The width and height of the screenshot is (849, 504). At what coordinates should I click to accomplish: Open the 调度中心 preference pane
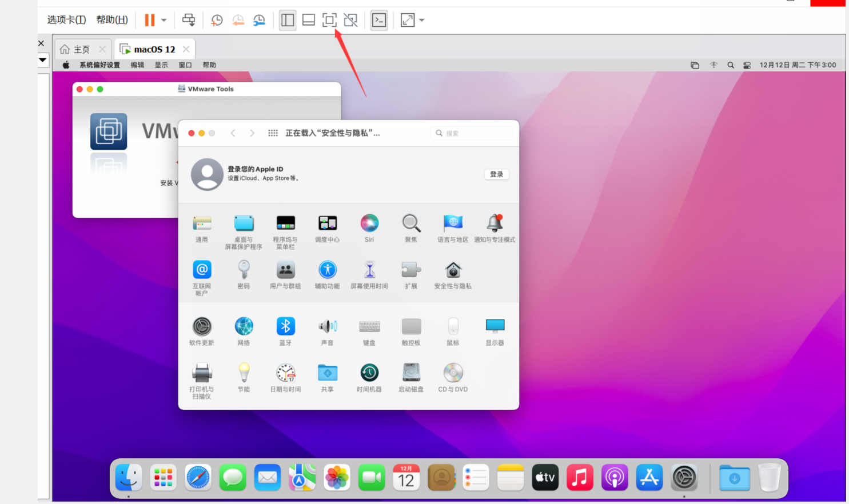point(328,229)
